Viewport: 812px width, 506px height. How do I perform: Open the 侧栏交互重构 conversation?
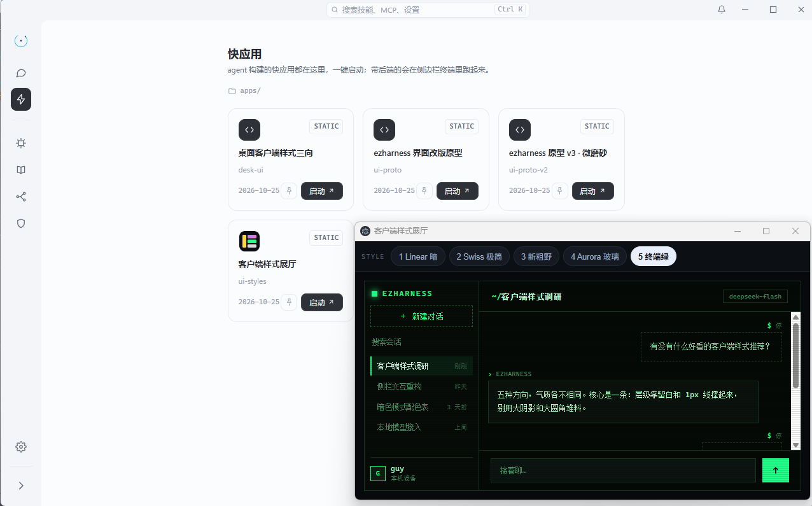click(x=421, y=386)
